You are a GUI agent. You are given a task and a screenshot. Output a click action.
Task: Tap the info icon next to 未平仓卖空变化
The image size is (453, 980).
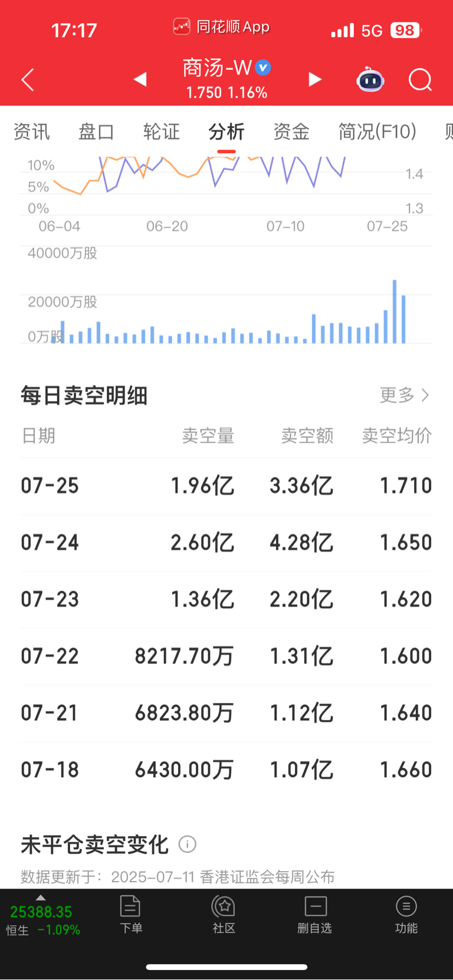[x=188, y=844]
